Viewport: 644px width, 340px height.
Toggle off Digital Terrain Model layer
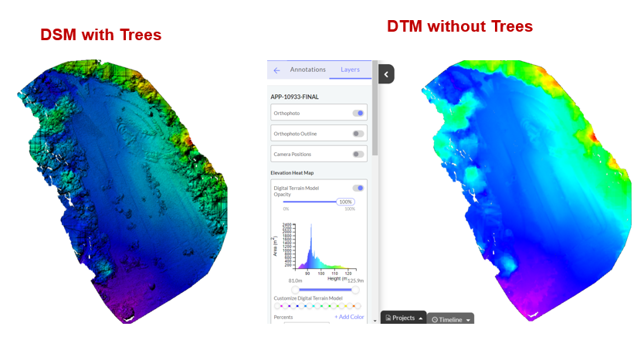click(x=358, y=188)
